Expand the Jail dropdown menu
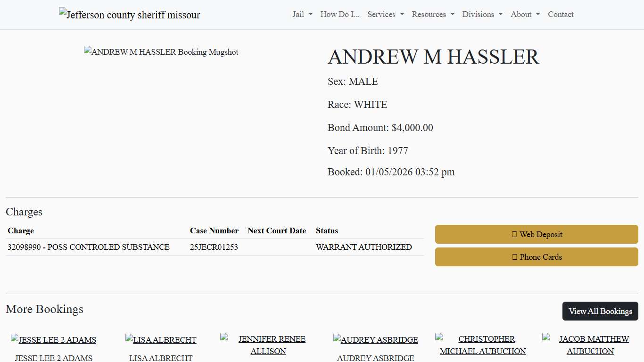 (x=302, y=14)
